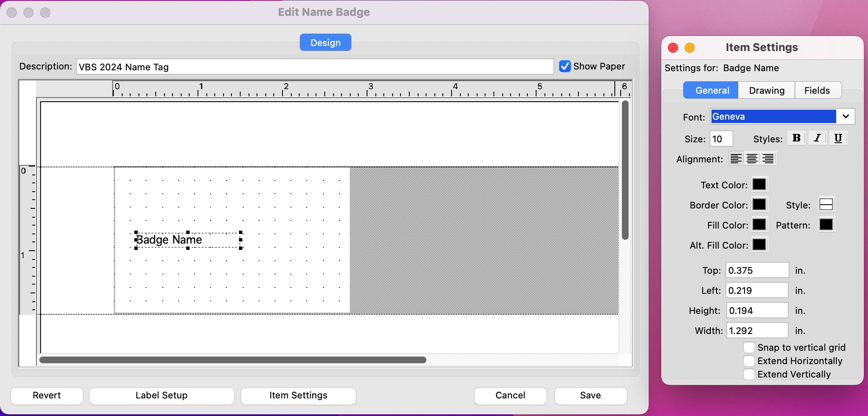Image resolution: width=868 pixels, height=416 pixels.
Task: Click the Label Setup button
Action: (162, 395)
